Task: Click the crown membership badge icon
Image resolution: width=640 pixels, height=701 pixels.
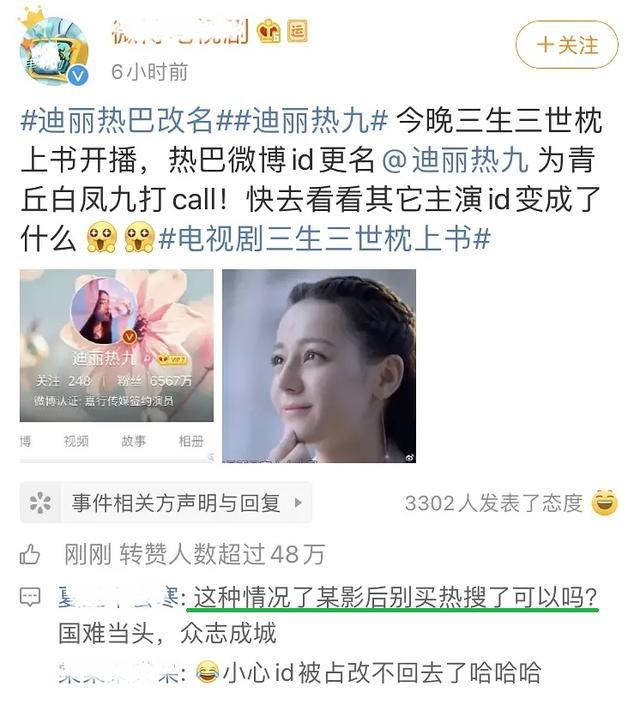Action: click(x=269, y=31)
